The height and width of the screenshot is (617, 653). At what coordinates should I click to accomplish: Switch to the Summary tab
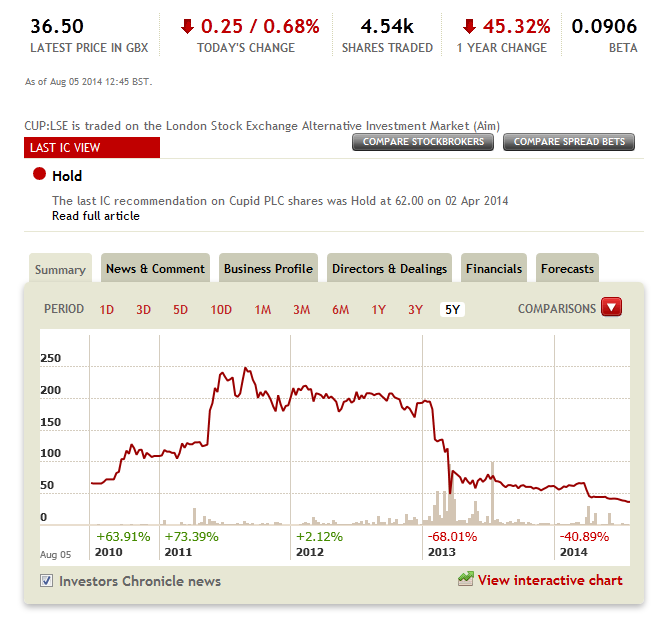pyautogui.click(x=60, y=269)
